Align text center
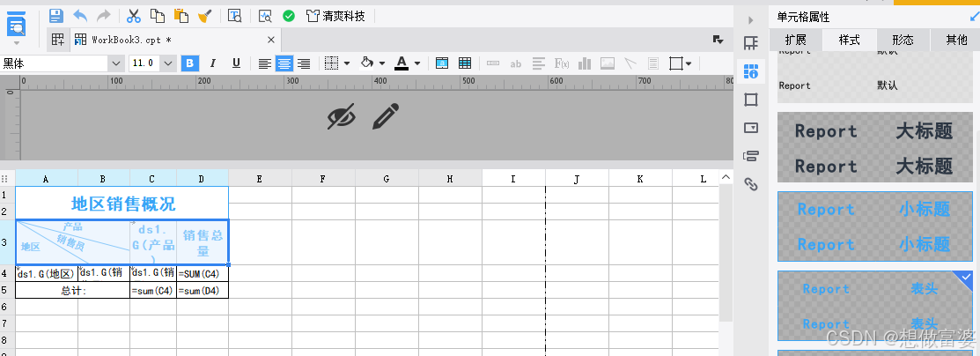Viewport: 980px width, 356px height. click(x=284, y=63)
